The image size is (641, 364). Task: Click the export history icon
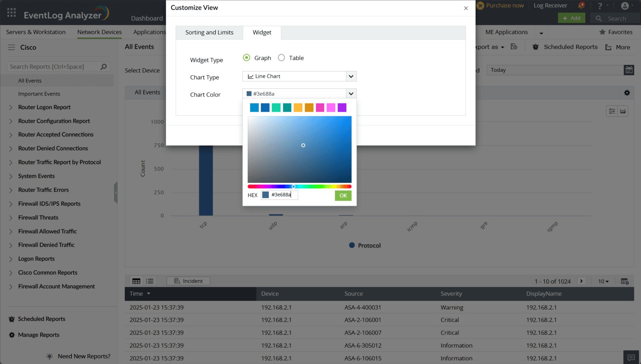514,47
